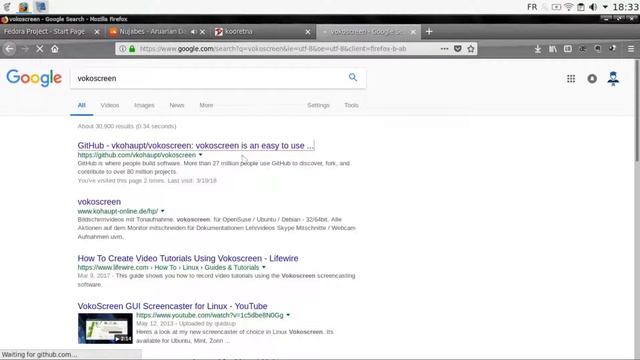Screen dimensions: 640x360
Task: Expand dropdown arrow beside kohaupt-online.de URL
Action: click(162, 211)
